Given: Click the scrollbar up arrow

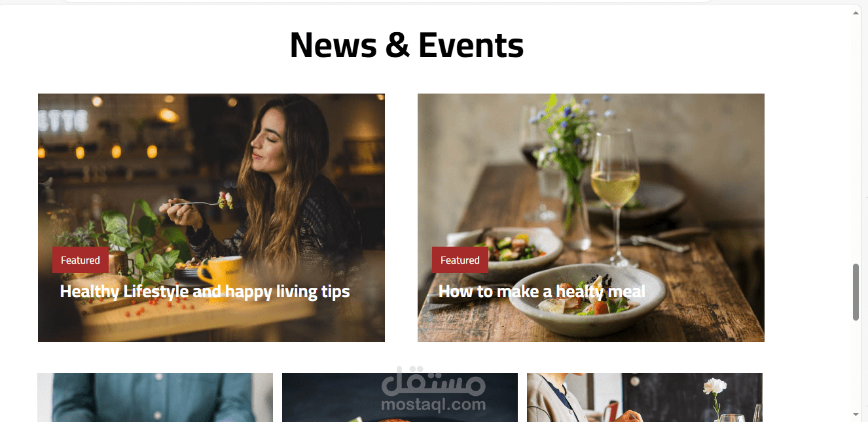Looking at the screenshot, I should point(856,14).
